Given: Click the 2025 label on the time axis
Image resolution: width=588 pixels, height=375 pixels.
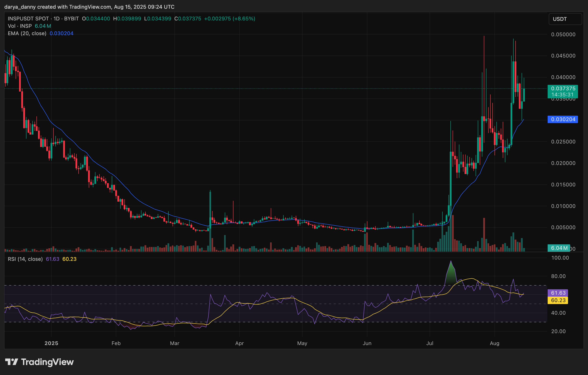Looking at the screenshot, I should 51,343.
